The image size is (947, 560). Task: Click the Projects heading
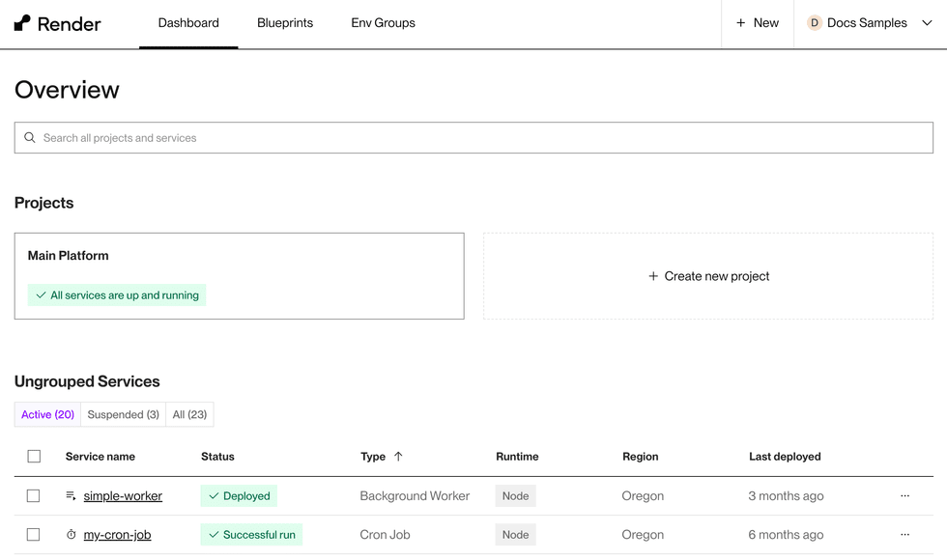point(44,203)
